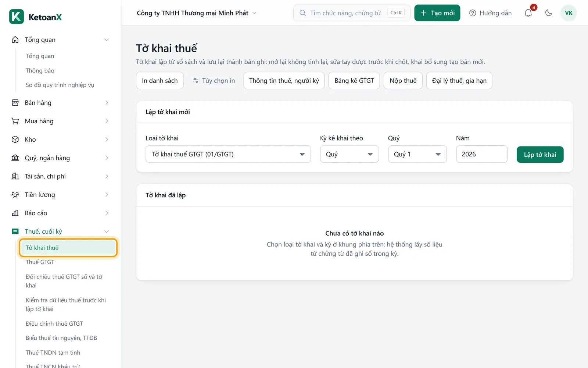Click In danh sách button
Screen dimensions: 588x368
pyautogui.click(x=160, y=81)
